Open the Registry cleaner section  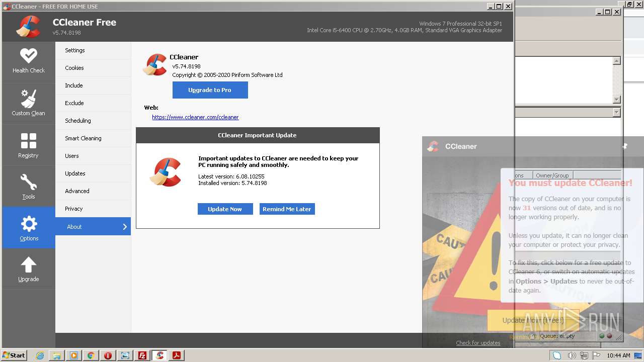[x=29, y=146]
